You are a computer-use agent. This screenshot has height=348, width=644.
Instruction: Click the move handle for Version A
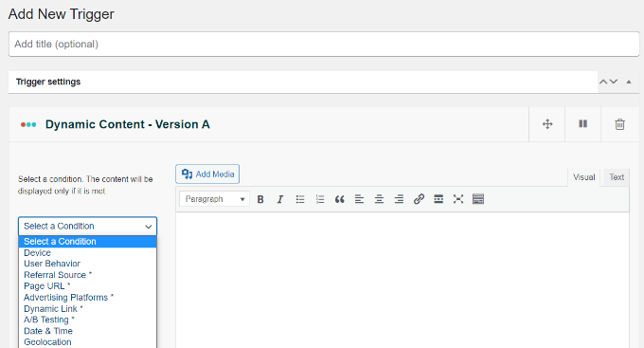click(x=547, y=124)
